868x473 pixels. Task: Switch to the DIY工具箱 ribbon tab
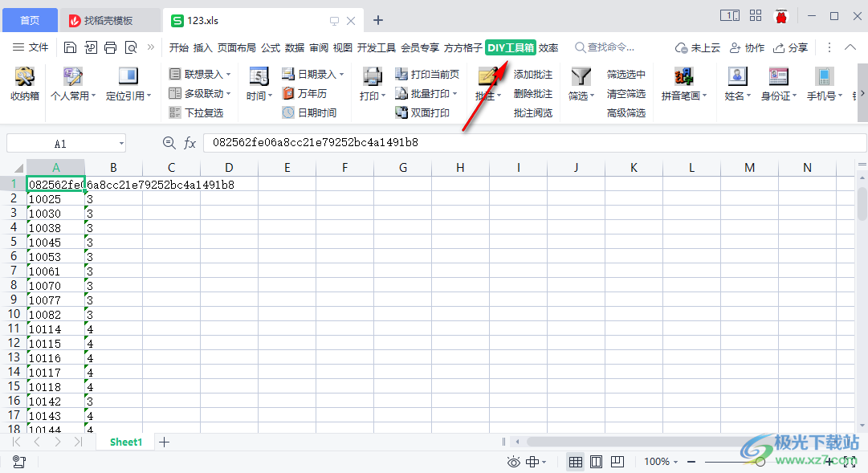(x=511, y=47)
